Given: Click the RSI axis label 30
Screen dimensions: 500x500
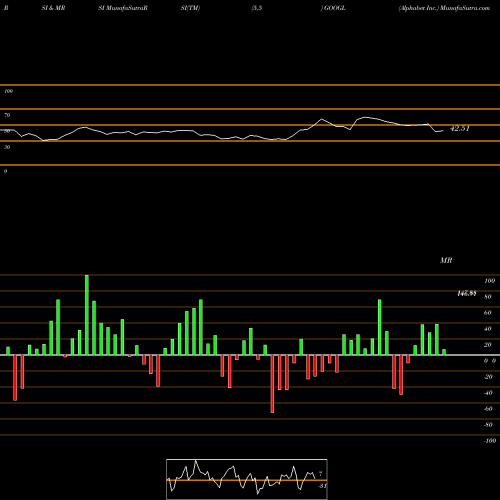Looking at the screenshot, I should [x=7, y=147].
